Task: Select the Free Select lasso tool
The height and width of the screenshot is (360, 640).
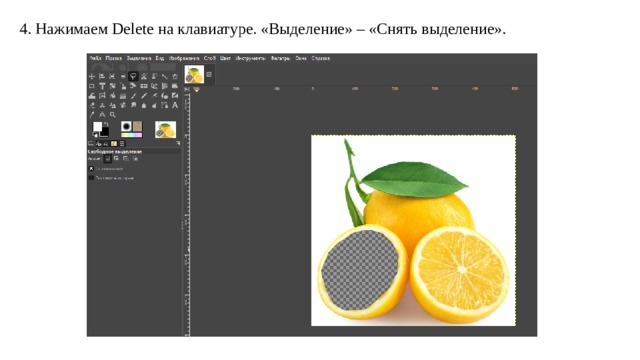Action: (x=133, y=76)
